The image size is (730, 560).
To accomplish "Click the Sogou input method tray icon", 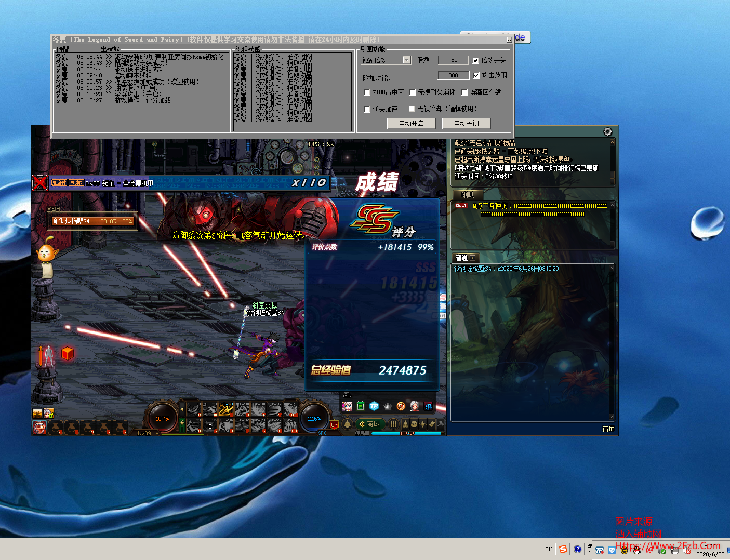I will (563, 549).
